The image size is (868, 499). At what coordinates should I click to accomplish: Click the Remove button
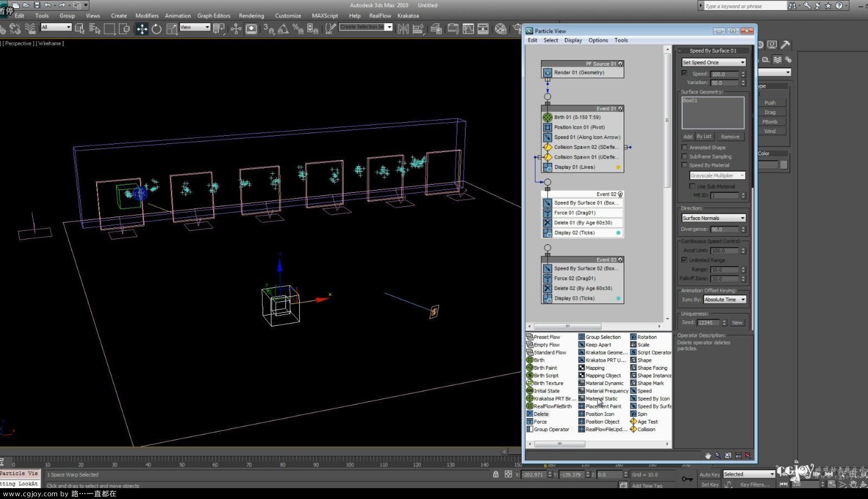730,136
